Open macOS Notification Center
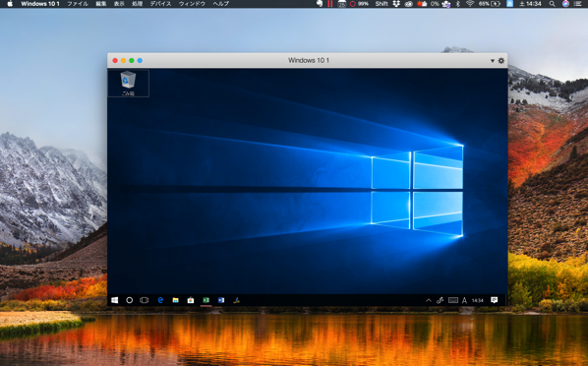 pyautogui.click(x=578, y=4)
